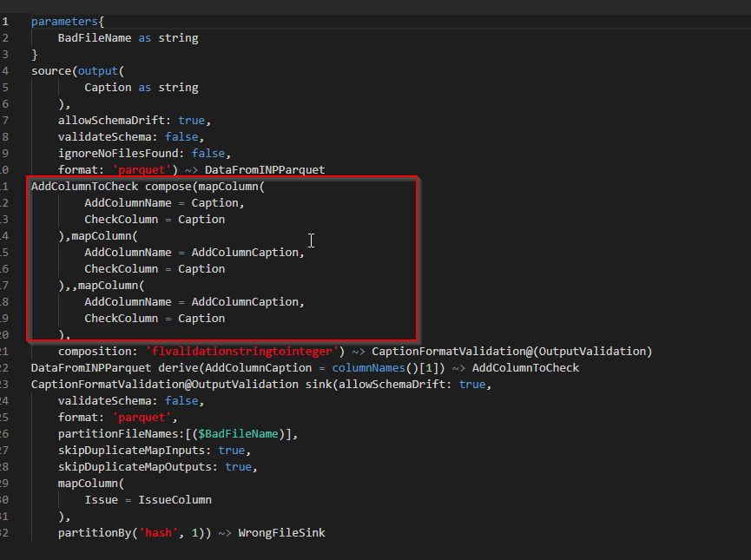Select the AddColumnCaption text on line 15
This screenshot has height=560, width=751.
click(246, 252)
